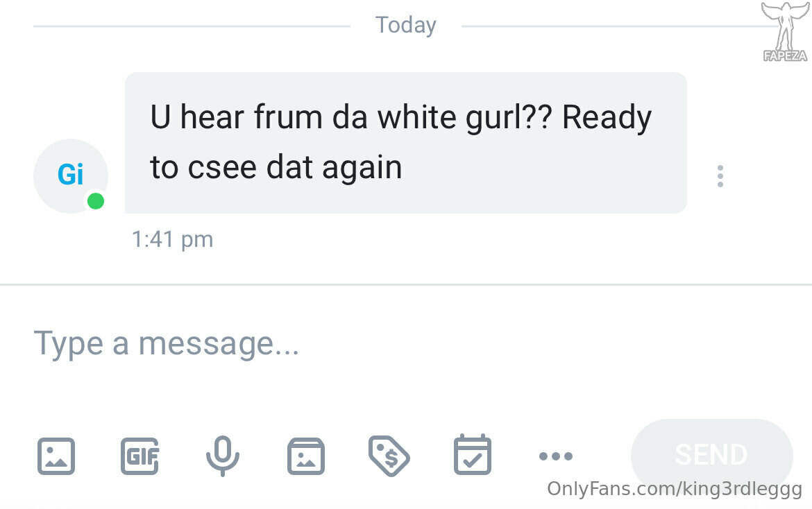
Task: Open the media vault icon
Action: [306, 456]
